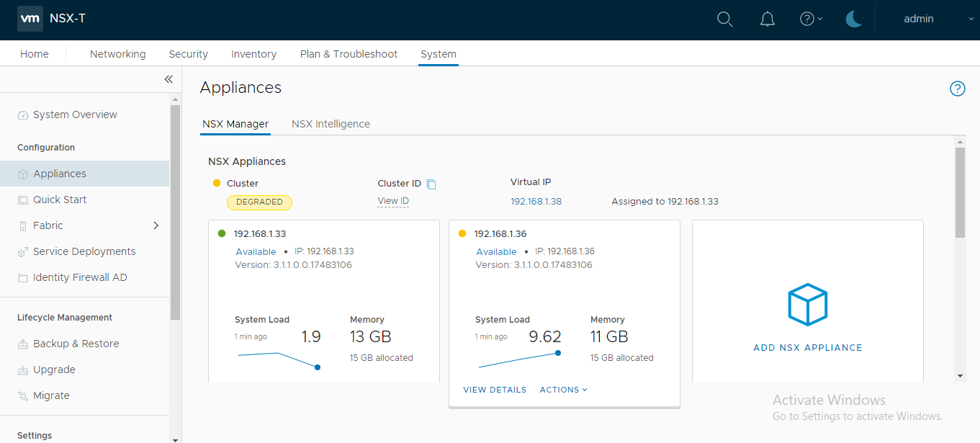Click yellow status dot of 192.168.1.36
This screenshot has height=443, width=980.
(462, 233)
